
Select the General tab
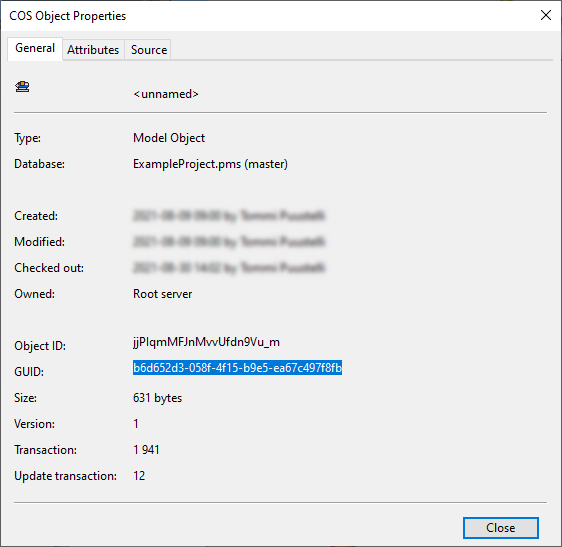point(35,48)
